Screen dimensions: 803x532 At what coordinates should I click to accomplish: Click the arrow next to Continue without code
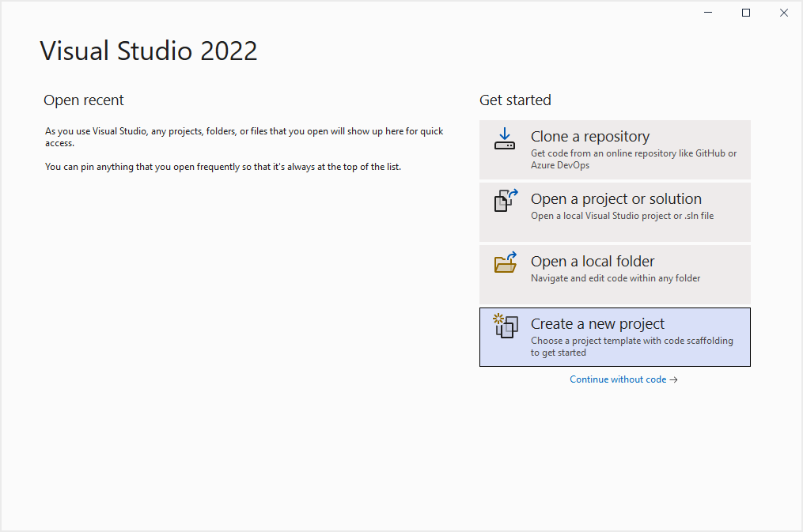[673, 379]
